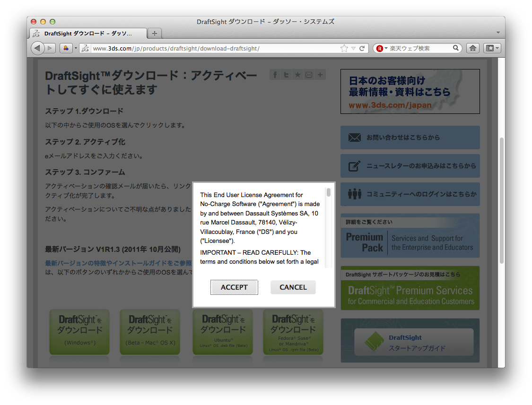Open the Premium Pack banner
This screenshot has width=532, height=405.
(x=410, y=235)
